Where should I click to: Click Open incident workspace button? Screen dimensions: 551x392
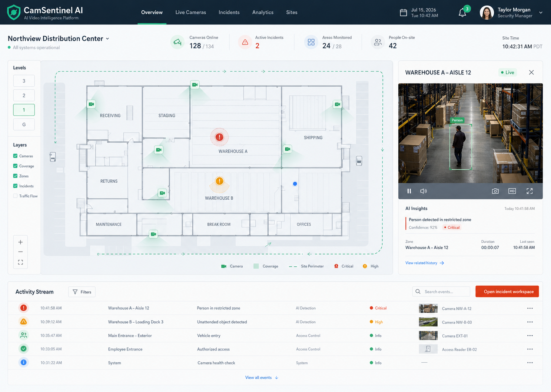[507, 292]
